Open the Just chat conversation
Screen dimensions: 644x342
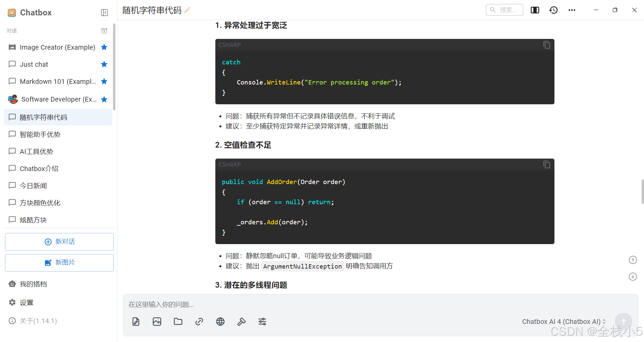coord(58,64)
